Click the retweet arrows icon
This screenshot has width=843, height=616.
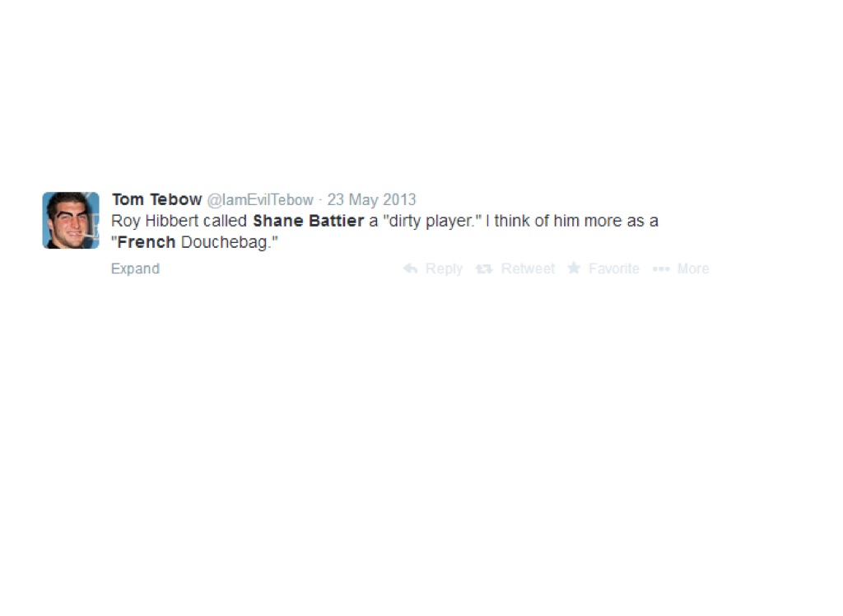click(x=484, y=268)
